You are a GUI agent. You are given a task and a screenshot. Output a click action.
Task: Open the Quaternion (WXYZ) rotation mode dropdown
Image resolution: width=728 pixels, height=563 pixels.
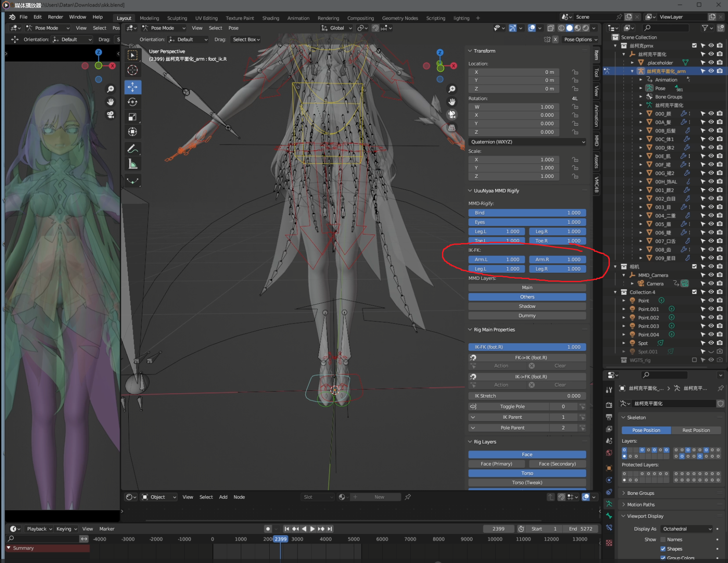click(x=527, y=142)
